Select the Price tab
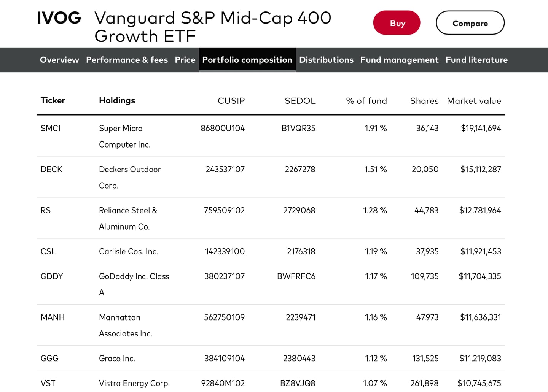The image size is (548, 392). pos(185,60)
